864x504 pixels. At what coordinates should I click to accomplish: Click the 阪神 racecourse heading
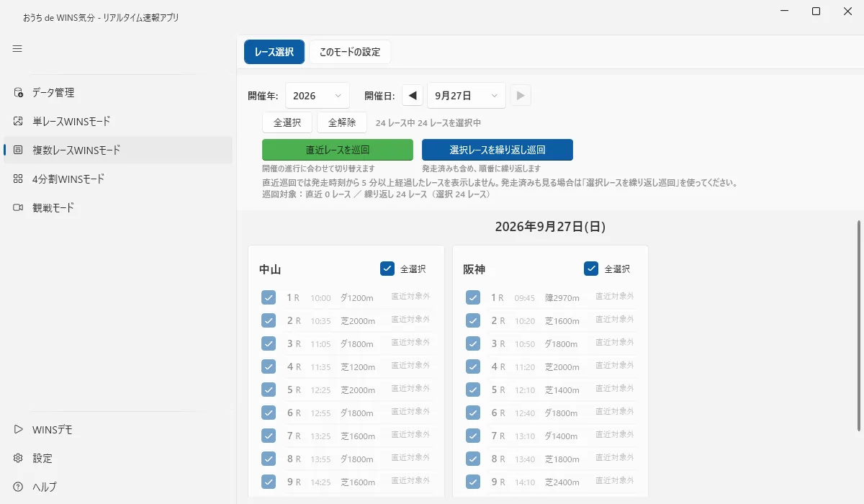coord(474,269)
